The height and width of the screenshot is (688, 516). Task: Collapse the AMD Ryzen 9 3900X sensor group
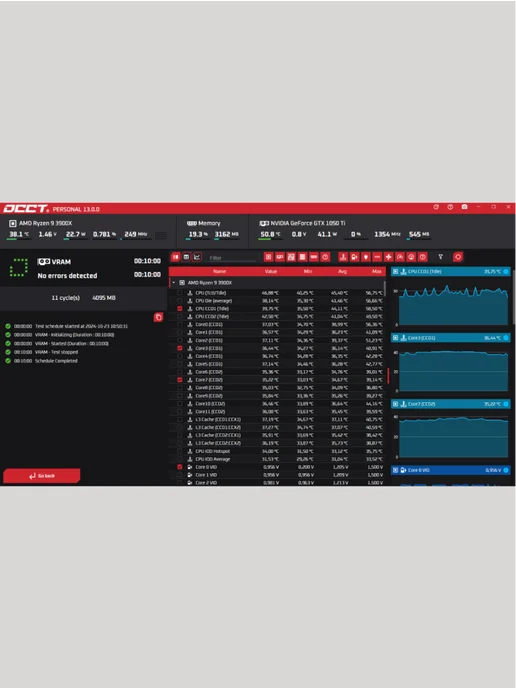(x=174, y=283)
